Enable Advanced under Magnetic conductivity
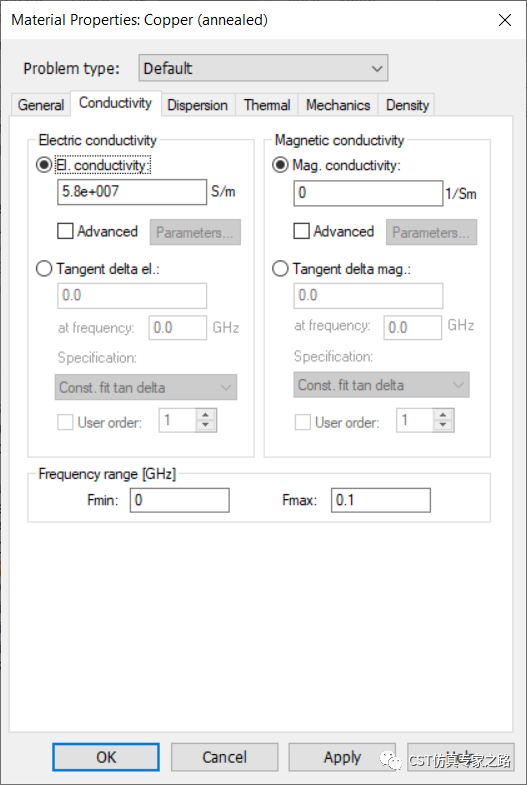The width and height of the screenshot is (527, 785). coord(301,231)
